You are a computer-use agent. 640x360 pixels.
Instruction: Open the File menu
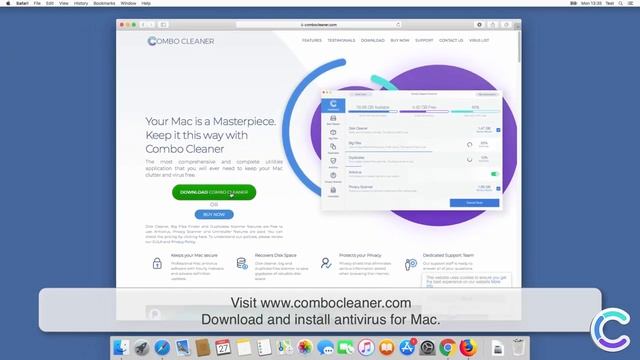coord(37,3)
